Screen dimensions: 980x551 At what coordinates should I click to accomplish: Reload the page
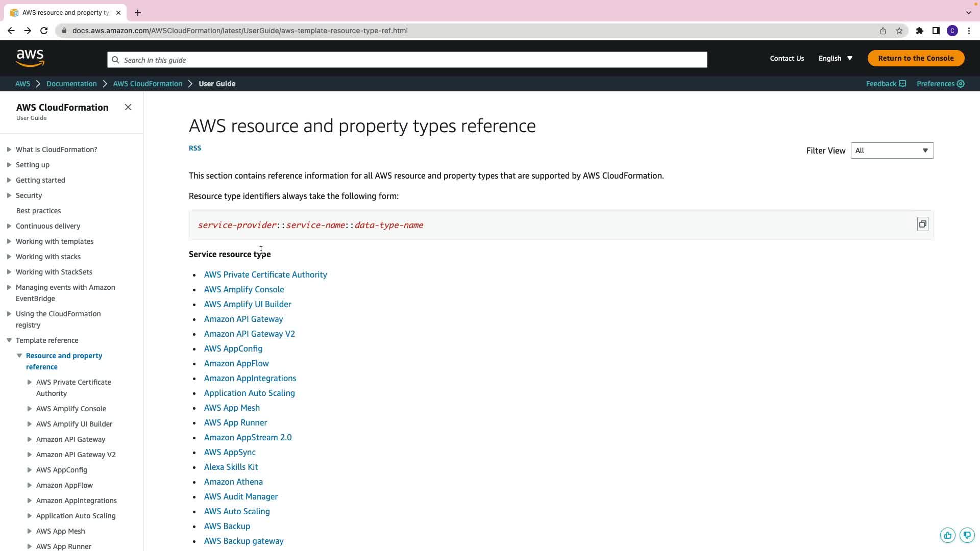(44, 31)
